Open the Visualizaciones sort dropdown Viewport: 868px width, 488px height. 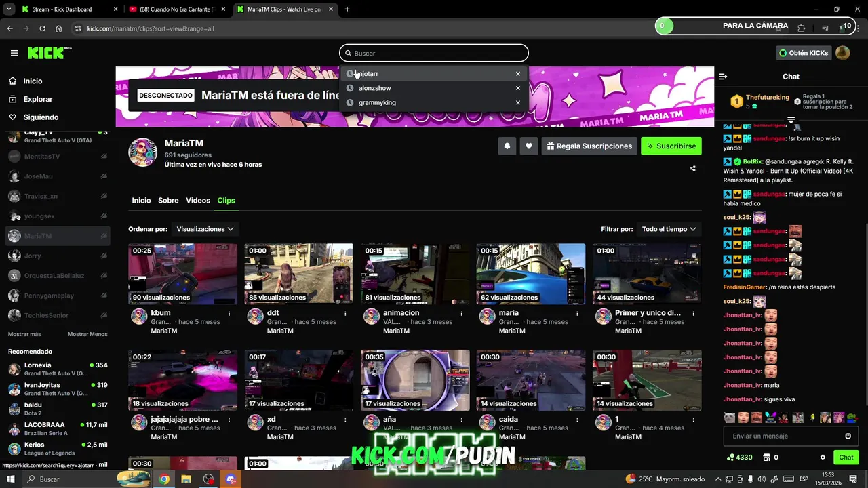[205, 229]
